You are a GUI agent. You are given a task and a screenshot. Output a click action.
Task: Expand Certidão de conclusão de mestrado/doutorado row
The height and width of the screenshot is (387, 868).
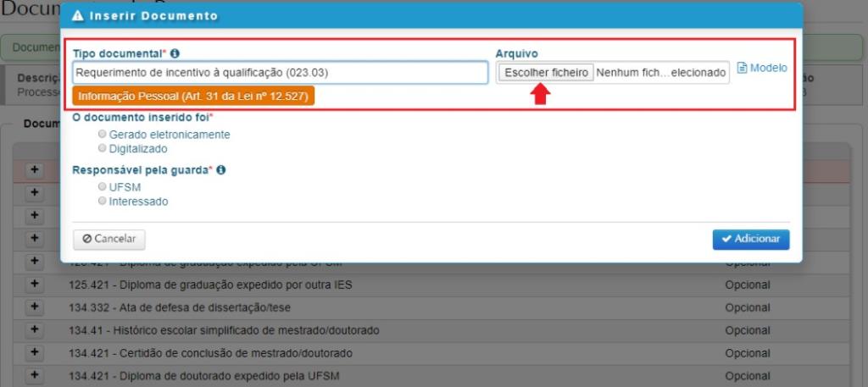(35, 352)
